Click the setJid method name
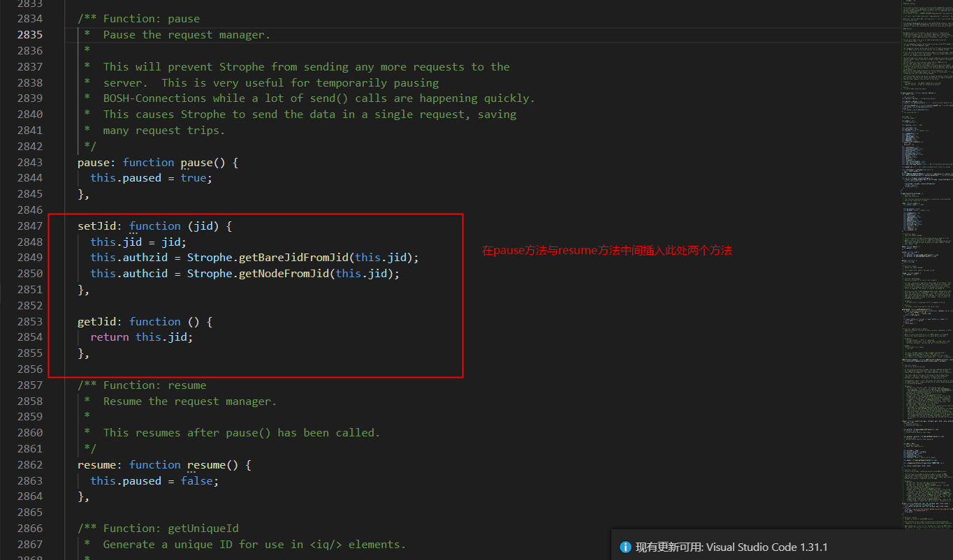 [97, 226]
